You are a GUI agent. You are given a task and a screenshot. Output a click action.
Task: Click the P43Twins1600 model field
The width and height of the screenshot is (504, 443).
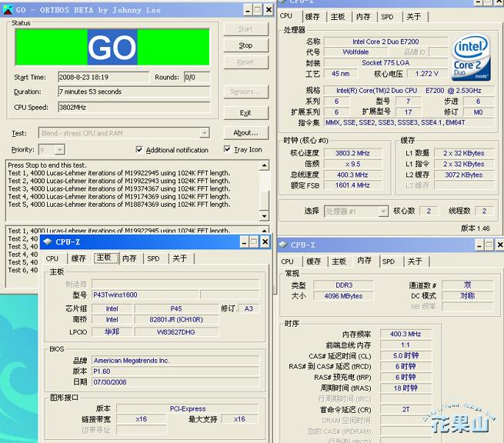point(145,295)
